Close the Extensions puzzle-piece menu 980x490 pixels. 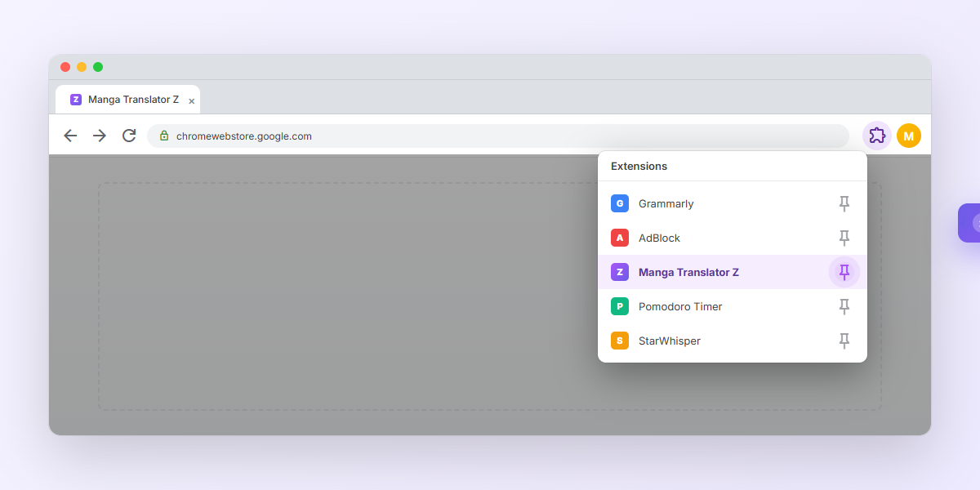[x=876, y=136]
